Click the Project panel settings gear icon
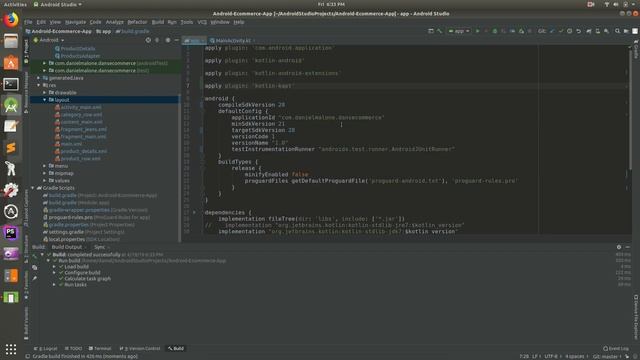 168,40
